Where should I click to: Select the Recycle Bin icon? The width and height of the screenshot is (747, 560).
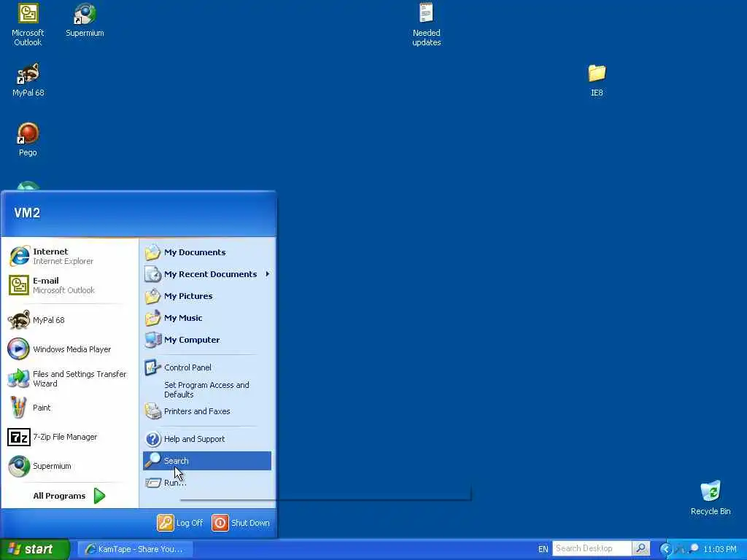711,498
